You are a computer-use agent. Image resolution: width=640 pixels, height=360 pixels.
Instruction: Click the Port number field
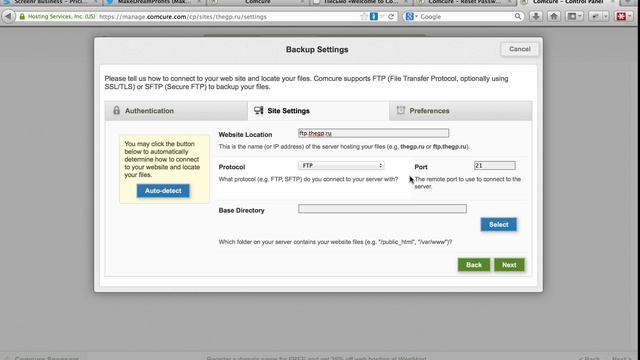point(495,166)
